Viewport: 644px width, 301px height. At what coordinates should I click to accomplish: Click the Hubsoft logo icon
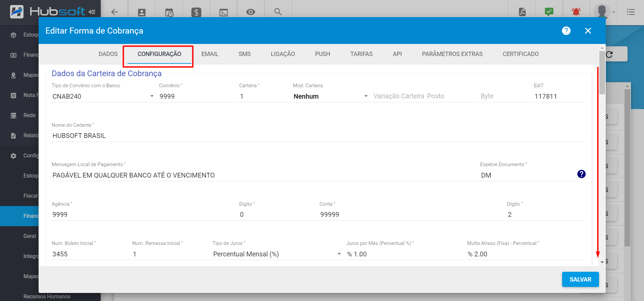click(x=16, y=12)
